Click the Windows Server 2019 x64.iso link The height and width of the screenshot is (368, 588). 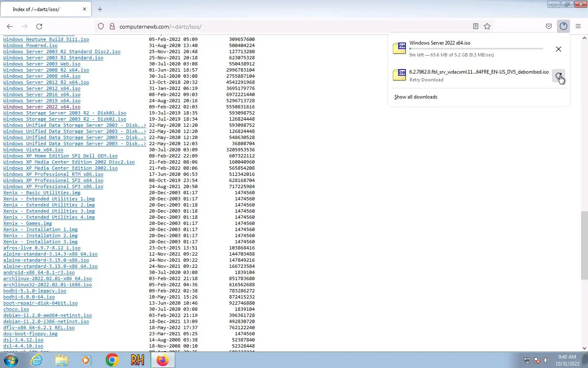42,101
